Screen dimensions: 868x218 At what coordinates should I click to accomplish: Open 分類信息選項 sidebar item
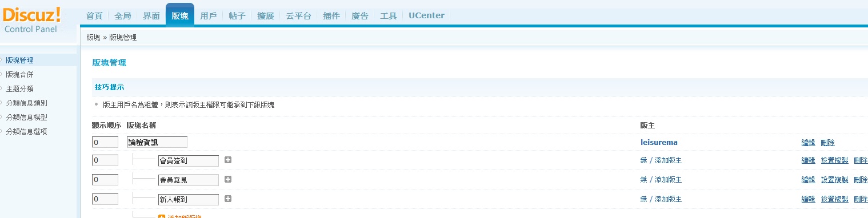26,131
